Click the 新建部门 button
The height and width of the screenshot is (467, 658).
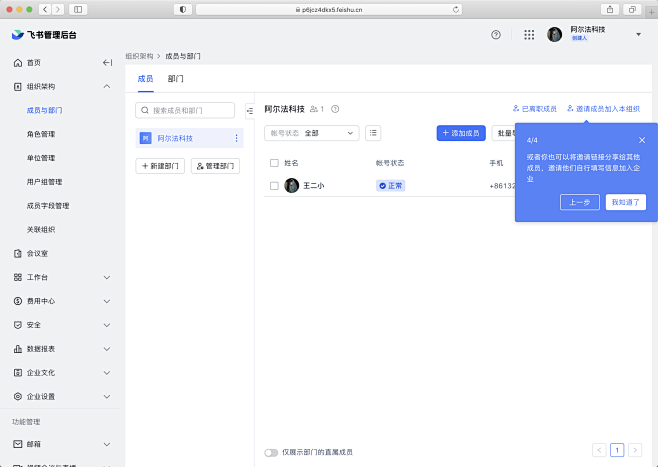[x=160, y=166]
